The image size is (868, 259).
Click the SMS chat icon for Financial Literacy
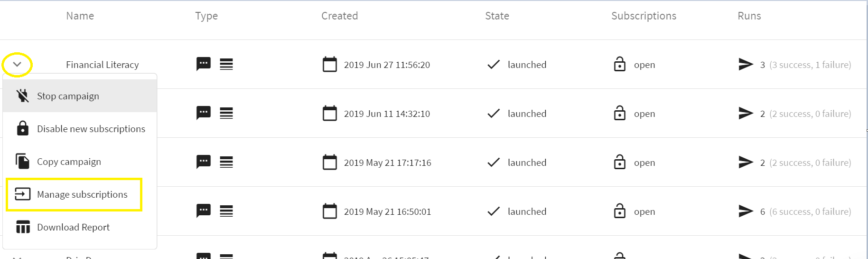203,64
